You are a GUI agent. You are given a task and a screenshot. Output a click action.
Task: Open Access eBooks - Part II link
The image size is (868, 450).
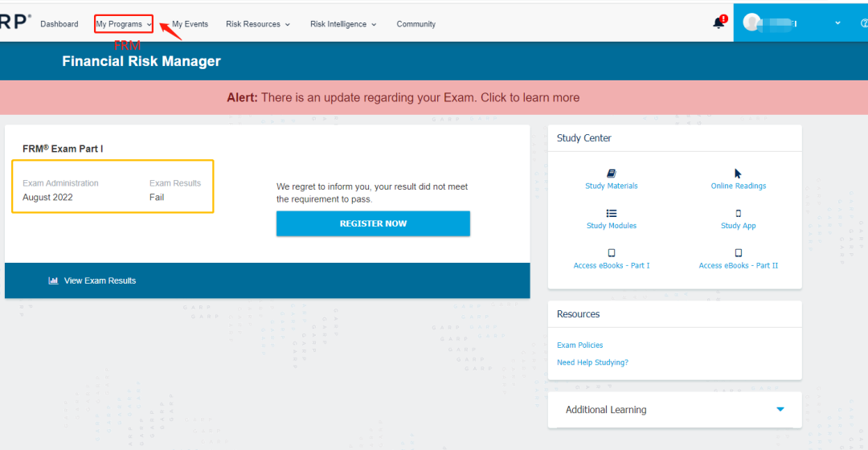[738, 266]
